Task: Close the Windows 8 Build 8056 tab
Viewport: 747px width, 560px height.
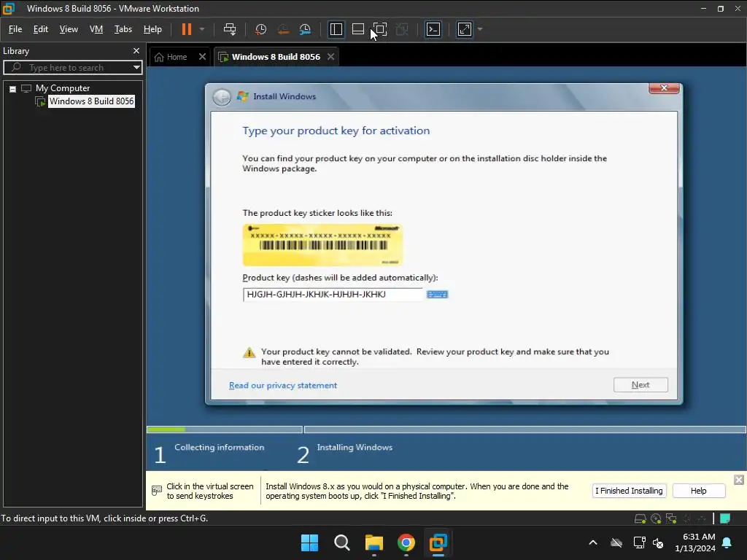Action: pos(330,57)
